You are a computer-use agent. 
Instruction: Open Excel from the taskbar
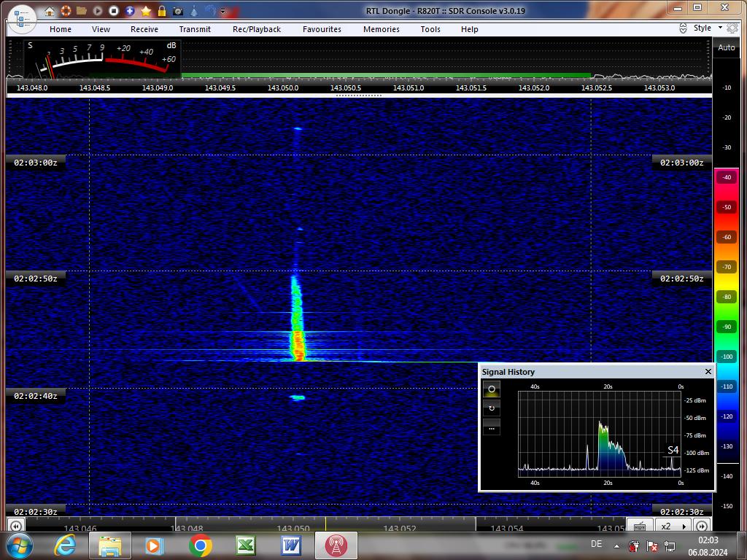[x=245, y=545]
